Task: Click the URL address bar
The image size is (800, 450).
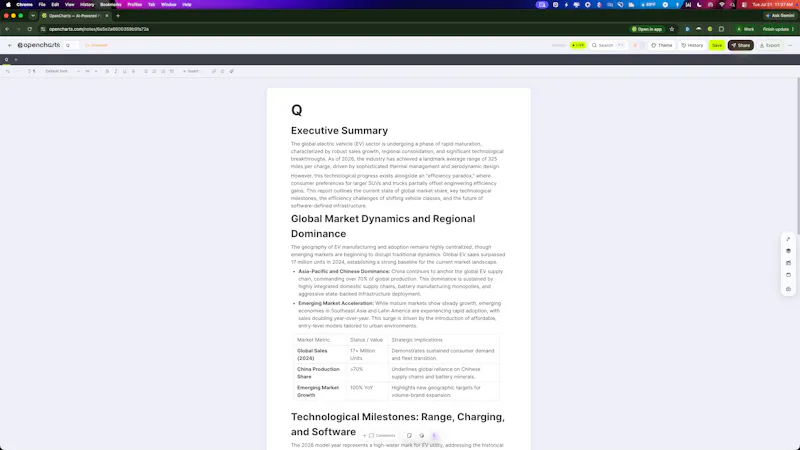Action: coord(332,29)
